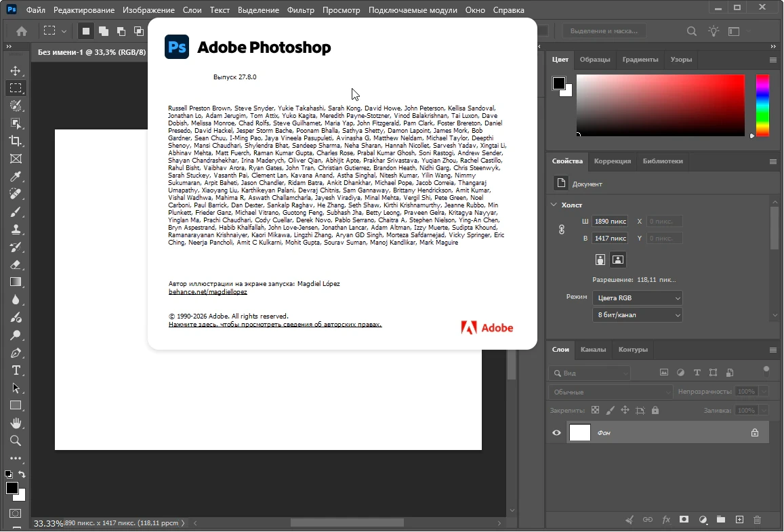Toggle visibility of the Фон layer
This screenshot has height=532, width=784.
click(x=556, y=433)
